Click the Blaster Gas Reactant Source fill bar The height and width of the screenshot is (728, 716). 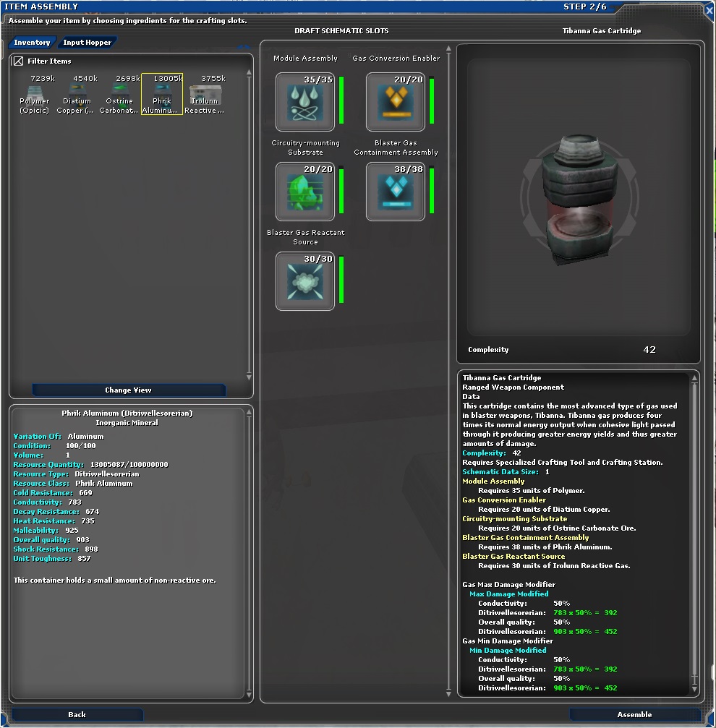341,280
